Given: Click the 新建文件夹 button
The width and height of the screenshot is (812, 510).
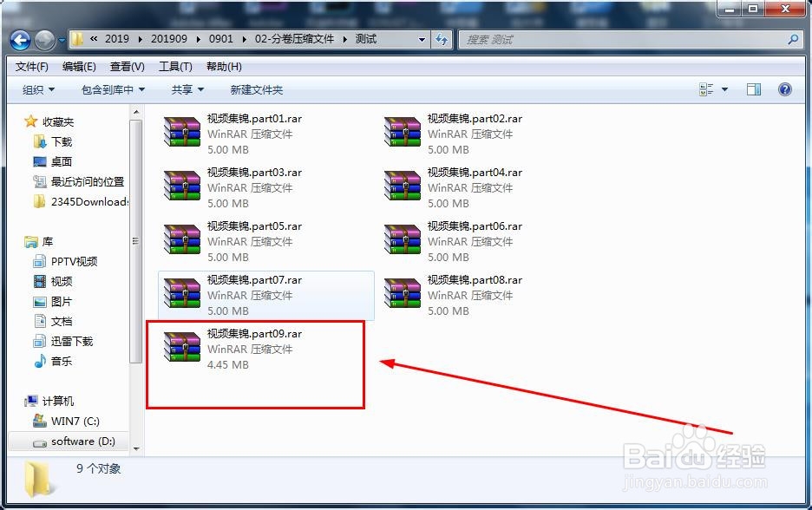Looking at the screenshot, I should point(256,89).
